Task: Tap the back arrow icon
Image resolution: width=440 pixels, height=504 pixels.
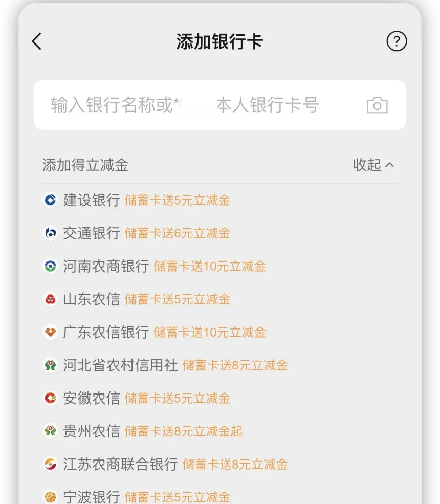Action: 37,41
